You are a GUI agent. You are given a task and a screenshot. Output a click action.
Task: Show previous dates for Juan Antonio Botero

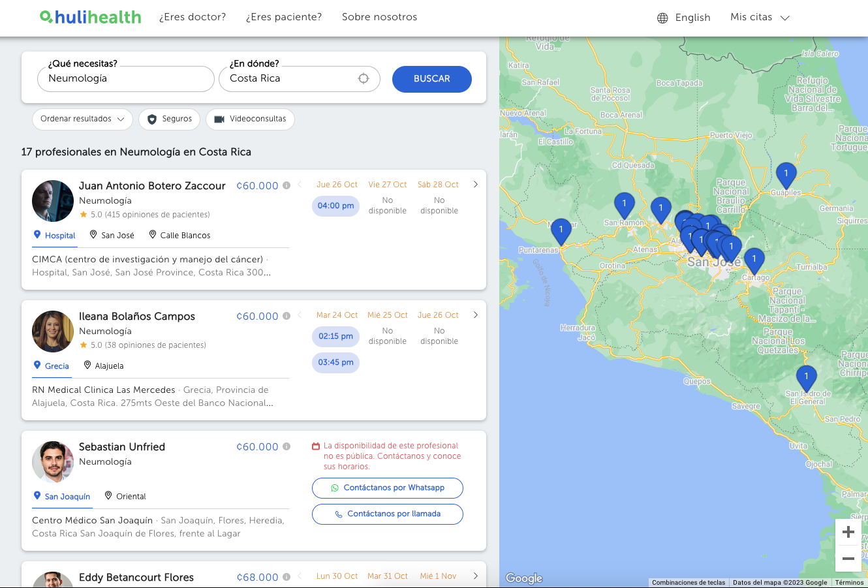(x=300, y=184)
